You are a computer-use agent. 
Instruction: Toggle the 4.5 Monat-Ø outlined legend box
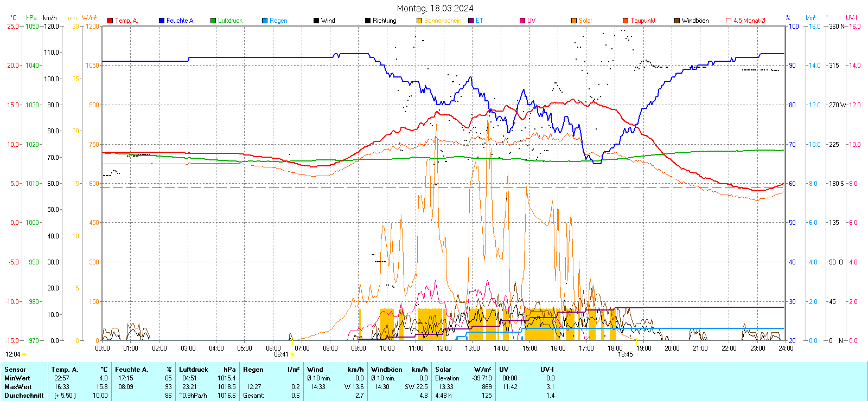coord(729,21)
